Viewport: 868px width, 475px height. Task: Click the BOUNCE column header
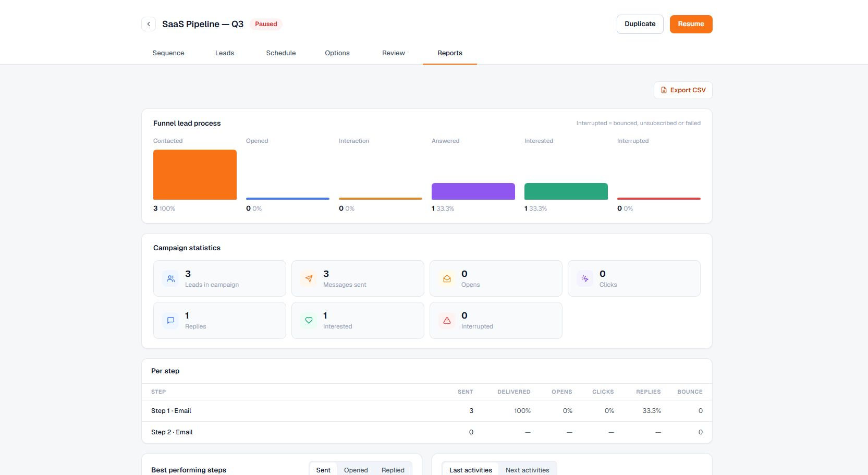click(690, 392)
